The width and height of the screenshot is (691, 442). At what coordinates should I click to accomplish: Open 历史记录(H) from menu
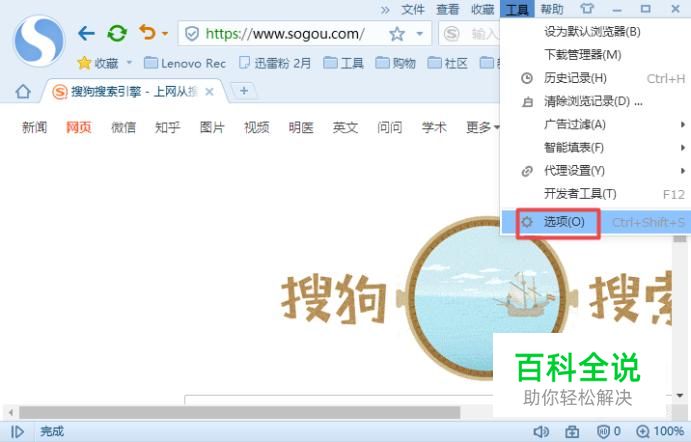pyautogui.click(x=595, y=78)
